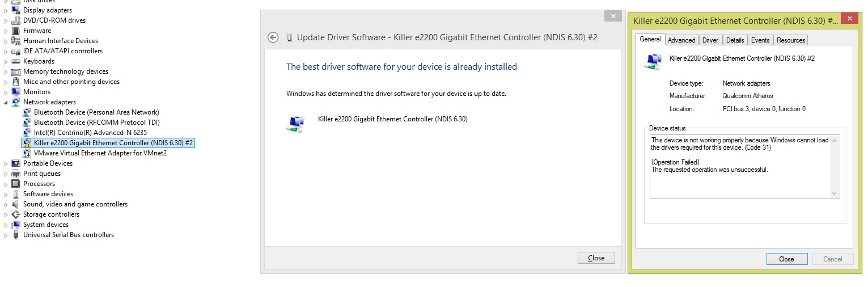Click the device icon in Properties General tab
This screenshot has height=287, width=868.
pyautogui.click(x=653, y=61)
